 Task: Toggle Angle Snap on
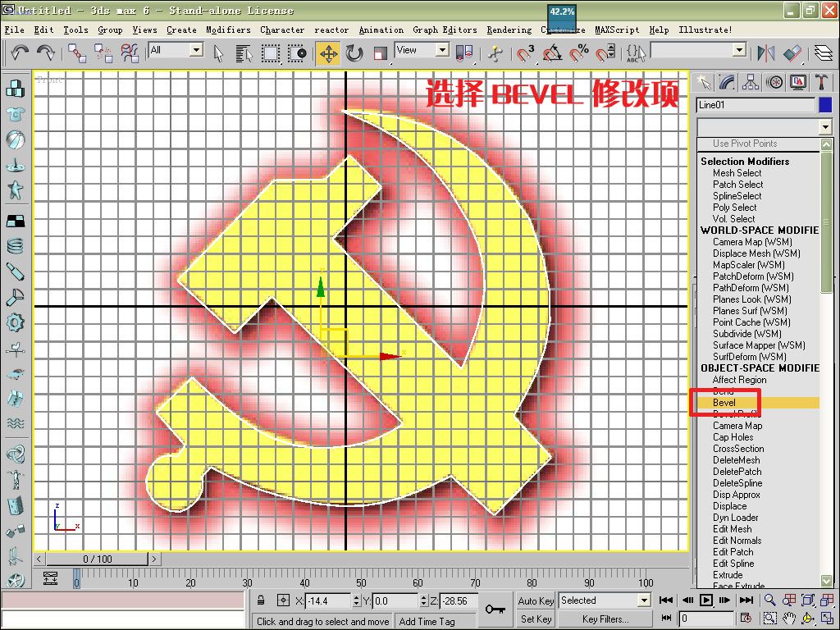[550, 52]
